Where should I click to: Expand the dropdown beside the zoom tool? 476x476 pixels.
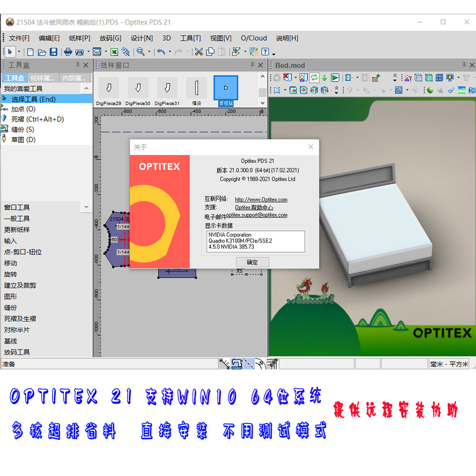click(x=149, y=52)
